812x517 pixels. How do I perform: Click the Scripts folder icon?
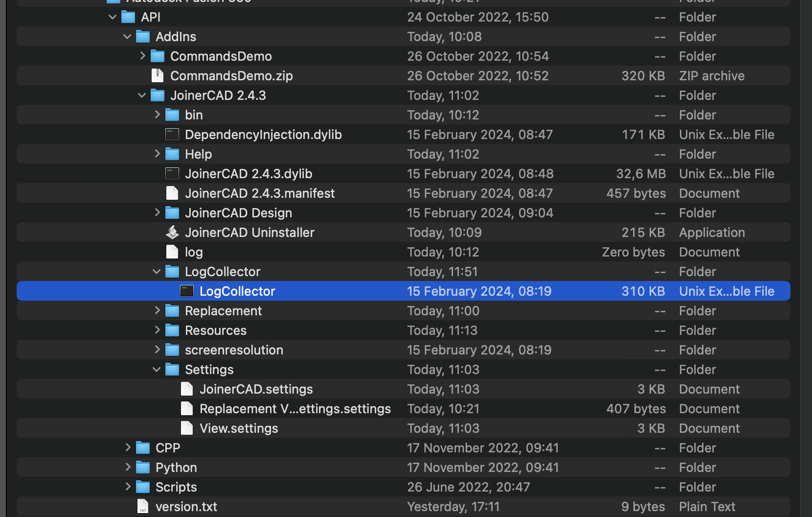coord(143,487)
